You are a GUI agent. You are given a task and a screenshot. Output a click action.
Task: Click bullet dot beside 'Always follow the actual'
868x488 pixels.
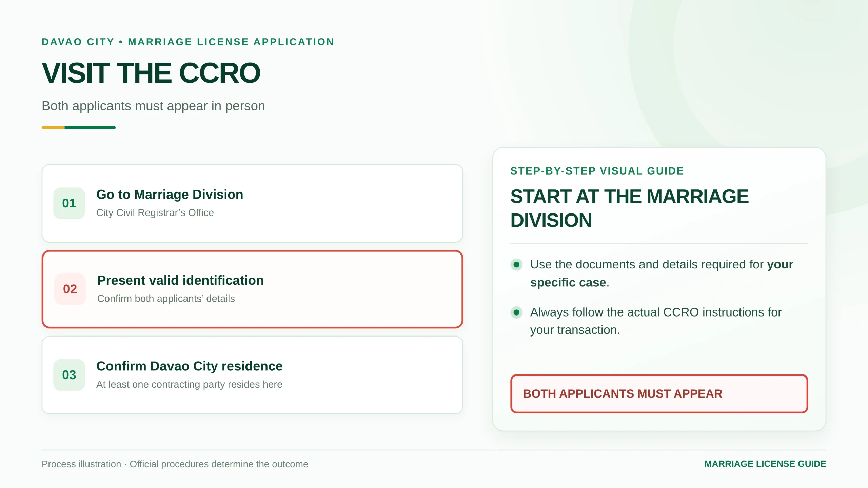[x=516, y=312]
